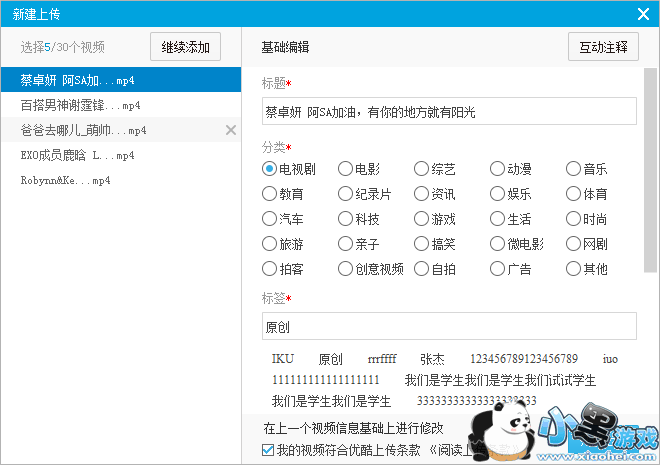
Task: Open the 互动注释 button
Action: (x=603, y=47)
